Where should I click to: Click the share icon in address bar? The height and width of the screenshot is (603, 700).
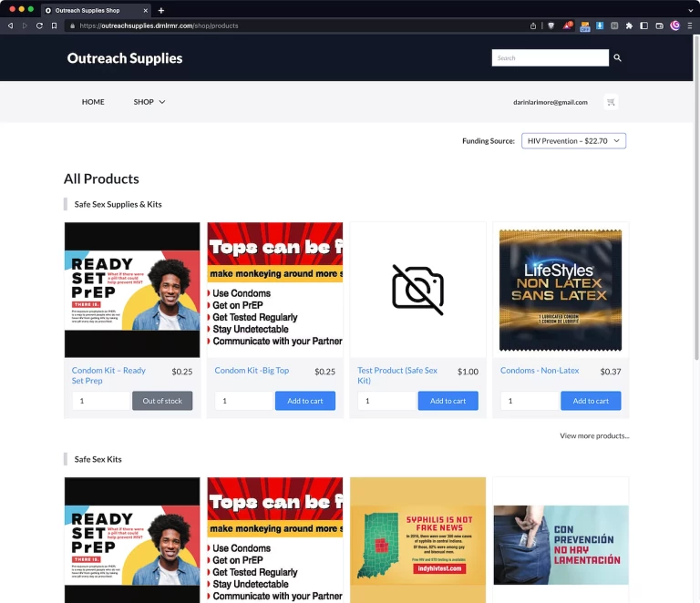(x=533, y=26)
